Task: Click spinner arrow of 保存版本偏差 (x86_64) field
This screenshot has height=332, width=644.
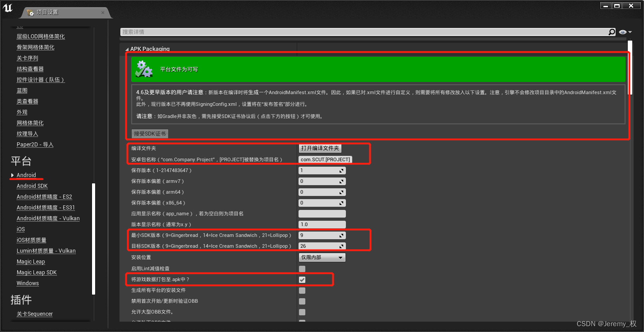Action: pyautogui.click(x=342, y=203)
